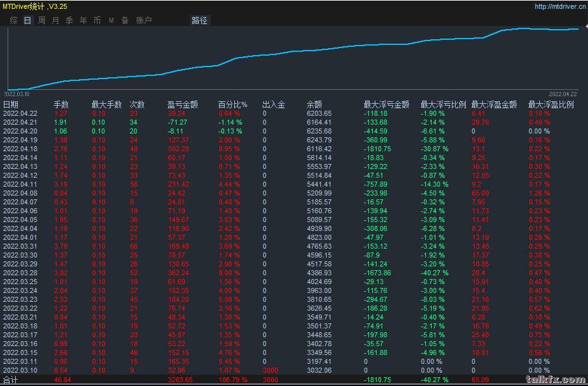Click the loss value -71.27
Image resolution: width=588 pixels, height=386 pixels.
(x=177, y=122)
